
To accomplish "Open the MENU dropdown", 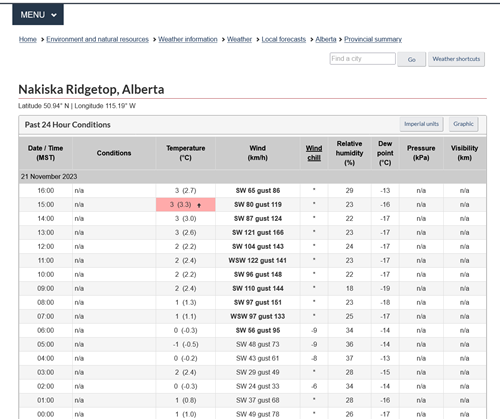I will (x=38, y=15).
